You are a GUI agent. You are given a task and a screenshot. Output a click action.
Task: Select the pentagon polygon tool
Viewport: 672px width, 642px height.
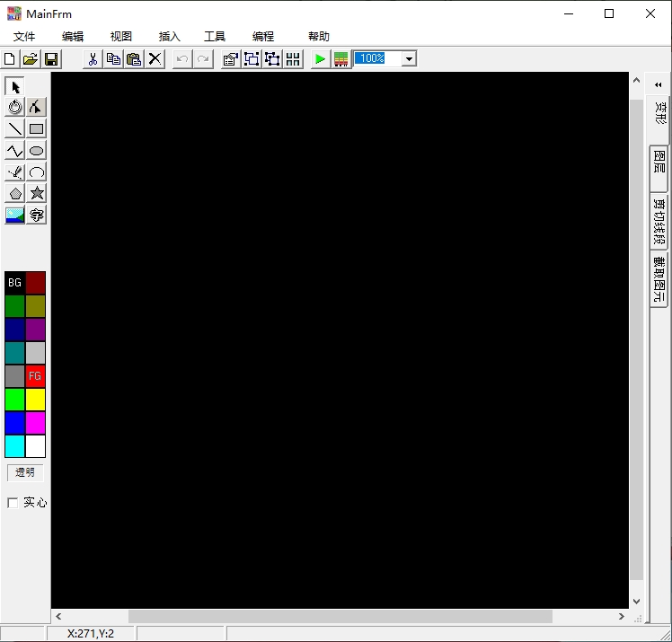point(15,193)
